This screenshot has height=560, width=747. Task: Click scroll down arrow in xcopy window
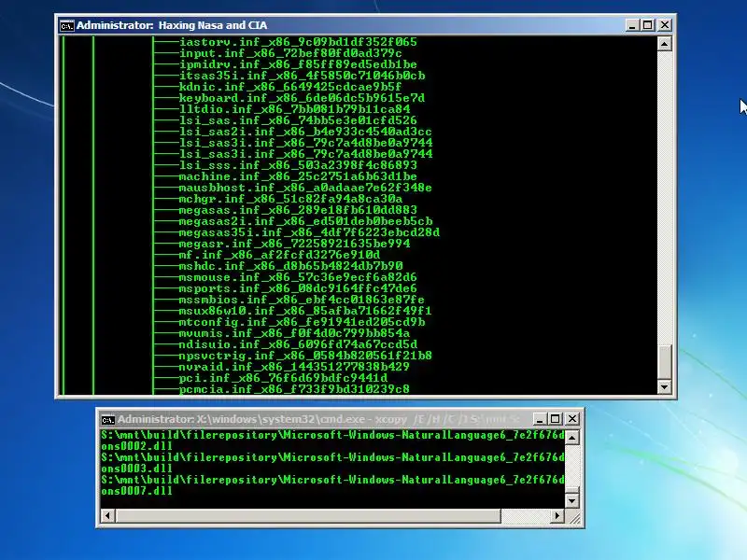pos(571,500)
